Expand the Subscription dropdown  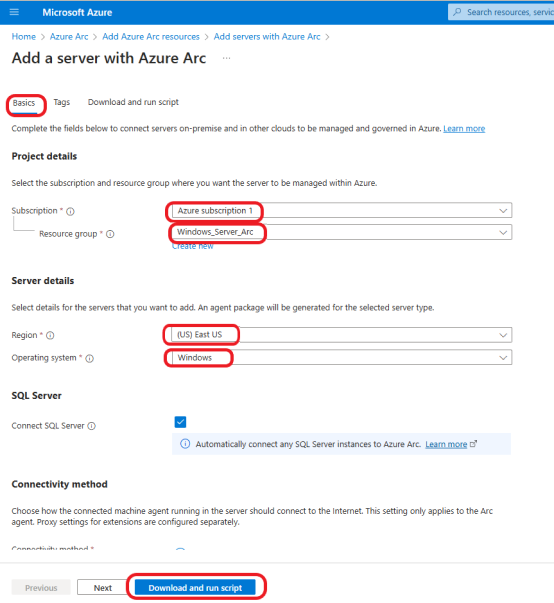(342, 211)
